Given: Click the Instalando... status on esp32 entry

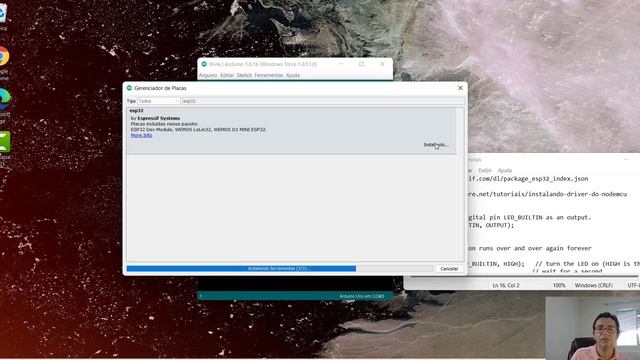Looking at the screenshot, I should tap(436, 144).
